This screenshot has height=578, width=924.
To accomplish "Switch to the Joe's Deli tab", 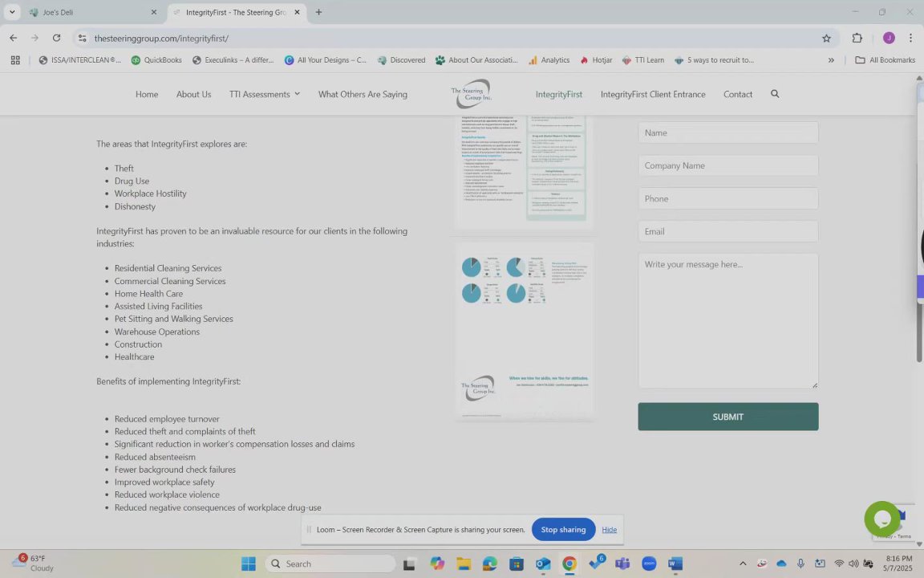I will (93, 12).
